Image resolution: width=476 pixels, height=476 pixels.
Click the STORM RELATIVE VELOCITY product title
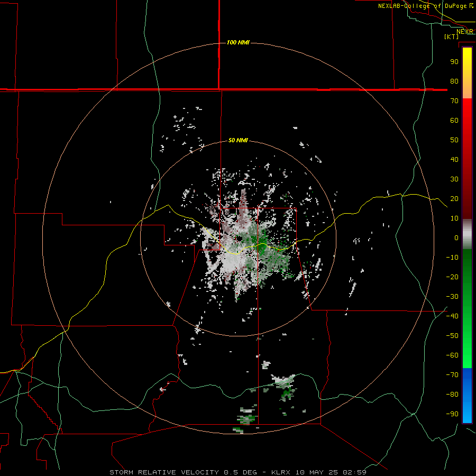[166, 472]
